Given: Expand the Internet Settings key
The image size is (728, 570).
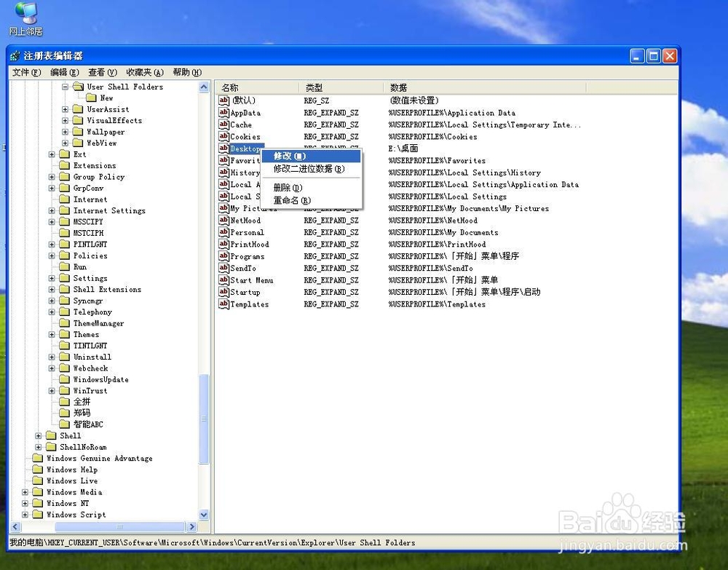Looking at the screenshot, I should click(x=52, y=210).
